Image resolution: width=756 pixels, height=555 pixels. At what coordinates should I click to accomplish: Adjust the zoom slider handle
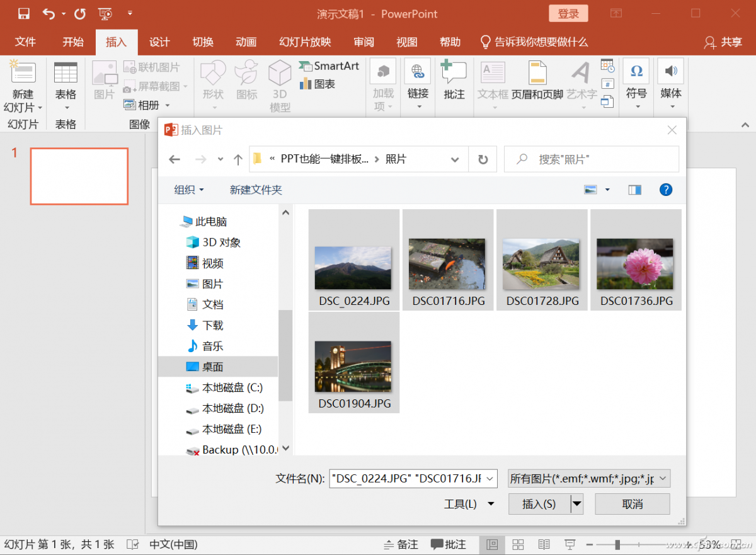pyautogui.click(x=617, y=544)
